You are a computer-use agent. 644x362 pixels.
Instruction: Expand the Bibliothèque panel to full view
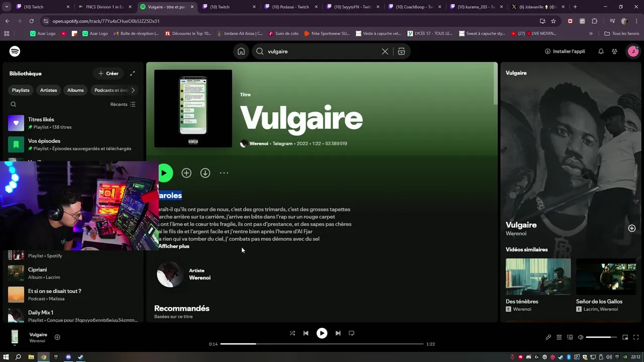(x=132, y=73)
